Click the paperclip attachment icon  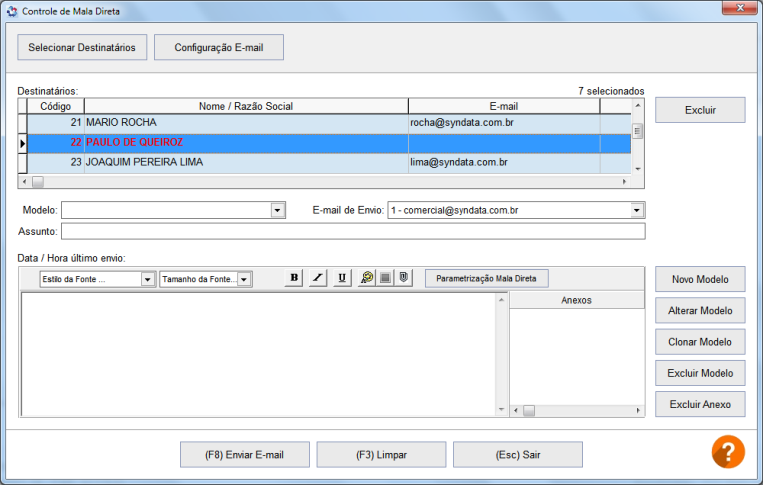403,278
